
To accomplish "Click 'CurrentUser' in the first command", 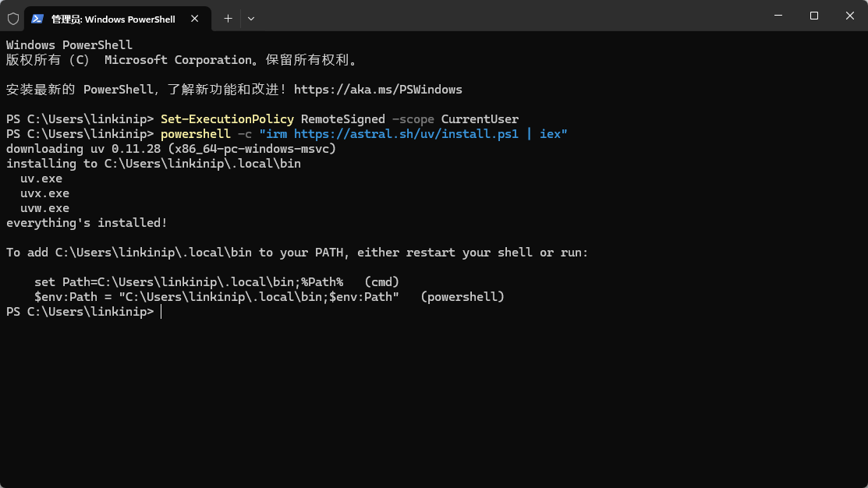I will click(480, 119).
